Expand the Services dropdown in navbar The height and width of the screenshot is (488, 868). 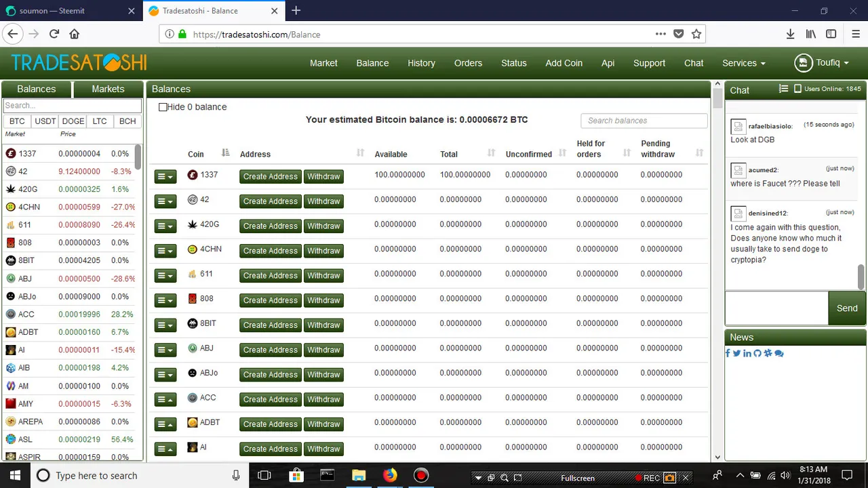[744, 63]
